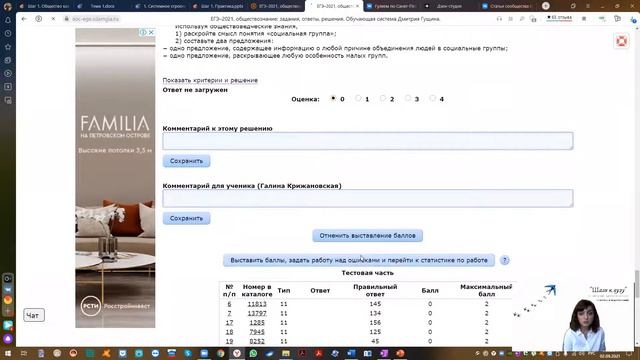
Task: Click correct answer cell '145'
Action: click(x=375, y=304)
